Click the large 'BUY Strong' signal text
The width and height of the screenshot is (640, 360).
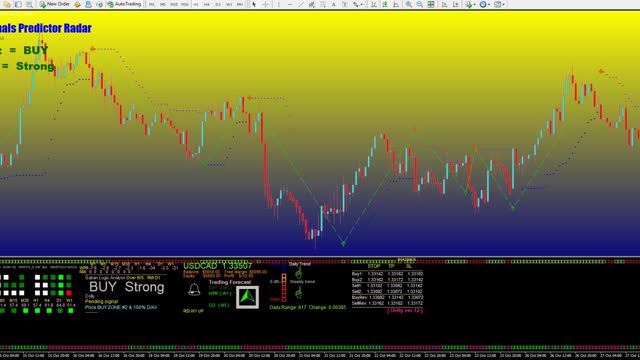click(127, 287)
